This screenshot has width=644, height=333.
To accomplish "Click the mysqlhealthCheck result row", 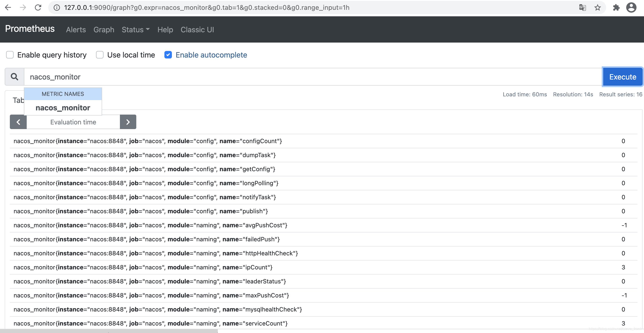I will coord(323,309).
